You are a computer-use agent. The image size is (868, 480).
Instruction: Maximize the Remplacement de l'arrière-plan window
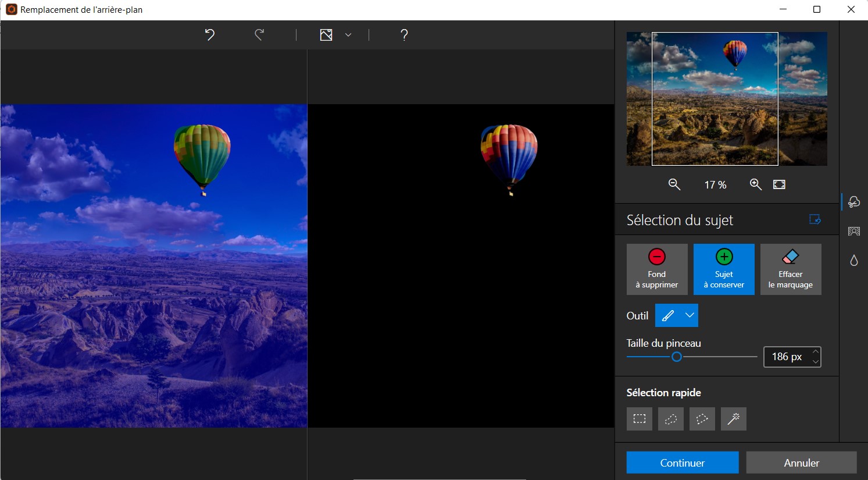coord(817,9)
